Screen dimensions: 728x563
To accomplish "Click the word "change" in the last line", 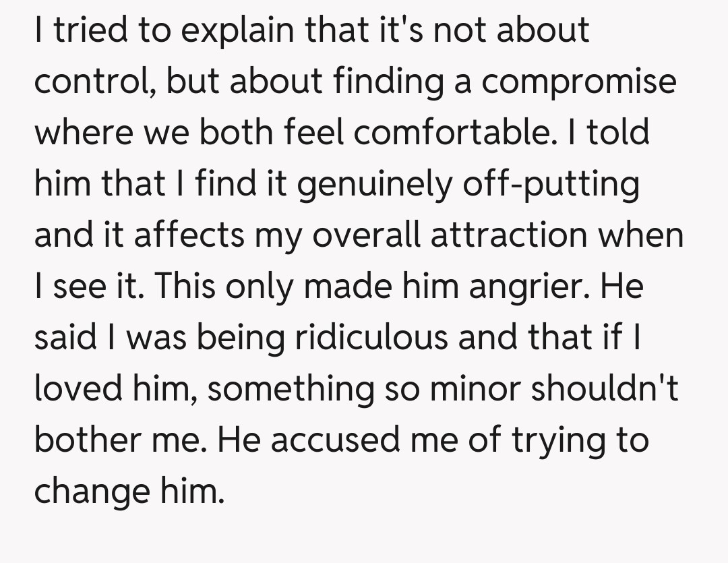I will [x=91, y=492].
